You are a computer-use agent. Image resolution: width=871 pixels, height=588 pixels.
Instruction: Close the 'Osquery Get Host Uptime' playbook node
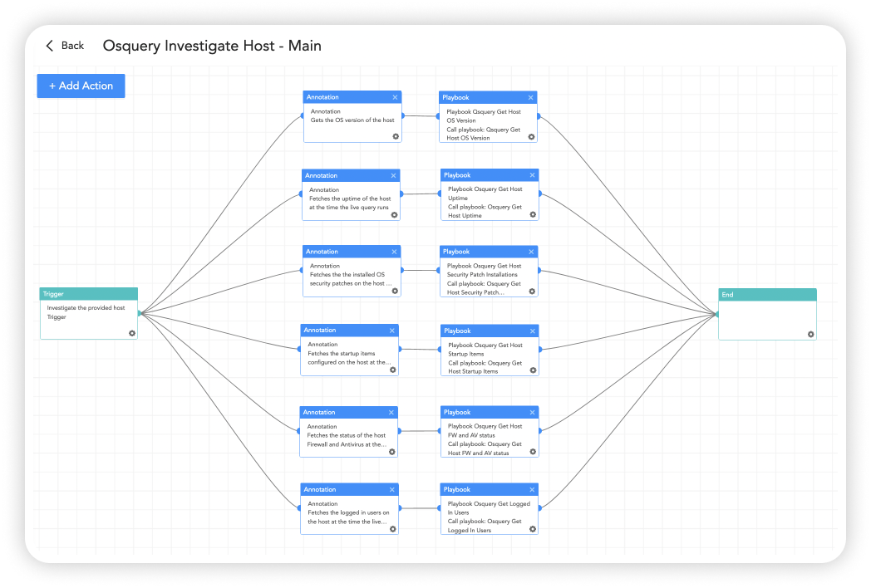coord(532,175)
